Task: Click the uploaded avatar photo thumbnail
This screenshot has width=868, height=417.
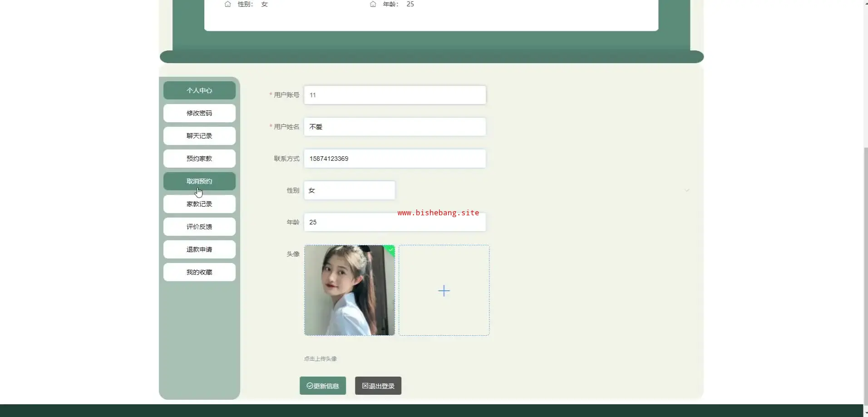Action: pyautogui.click(x=349, y=291)
